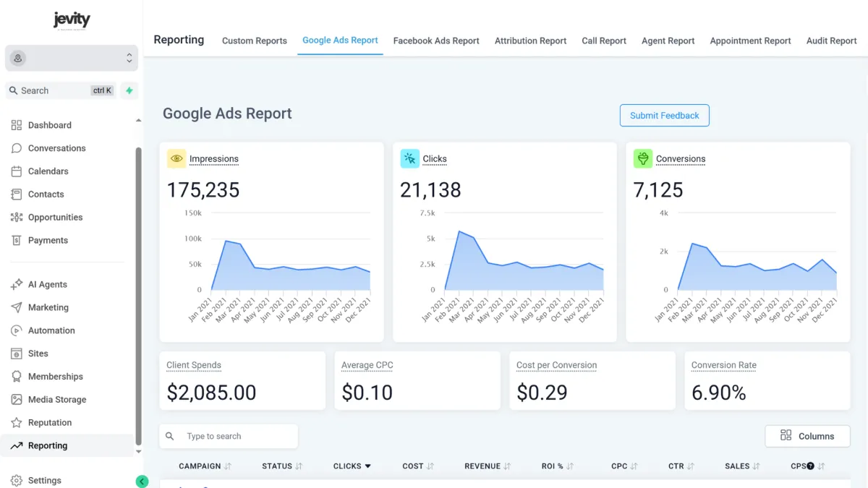This screenshot has height=488, width=868.
Task: Open the Payments section icon
Action: (16, 240)
